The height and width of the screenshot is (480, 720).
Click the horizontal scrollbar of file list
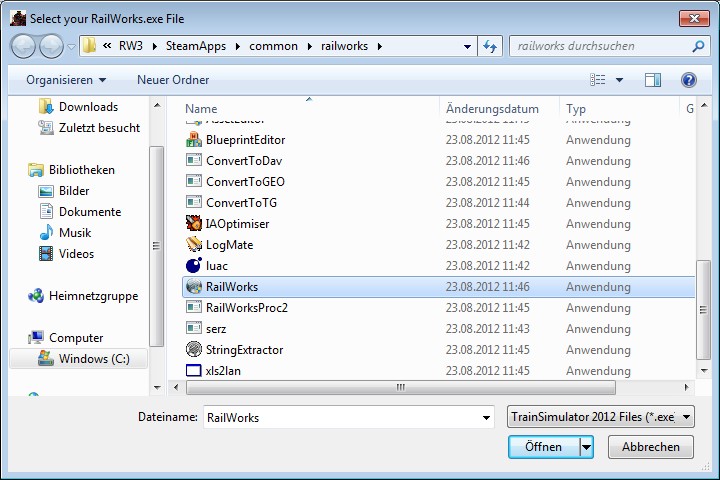400,387
